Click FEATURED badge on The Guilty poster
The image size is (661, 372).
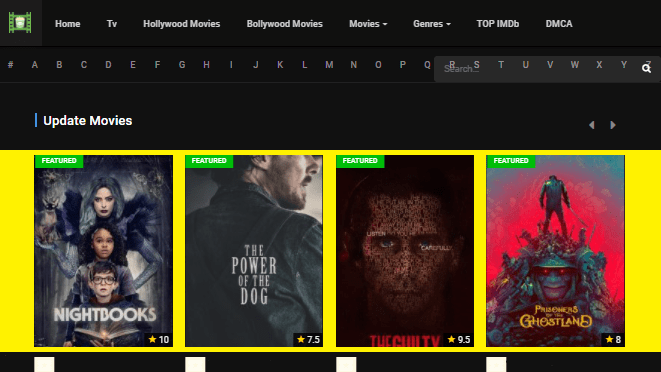click(x=360, y=161)
